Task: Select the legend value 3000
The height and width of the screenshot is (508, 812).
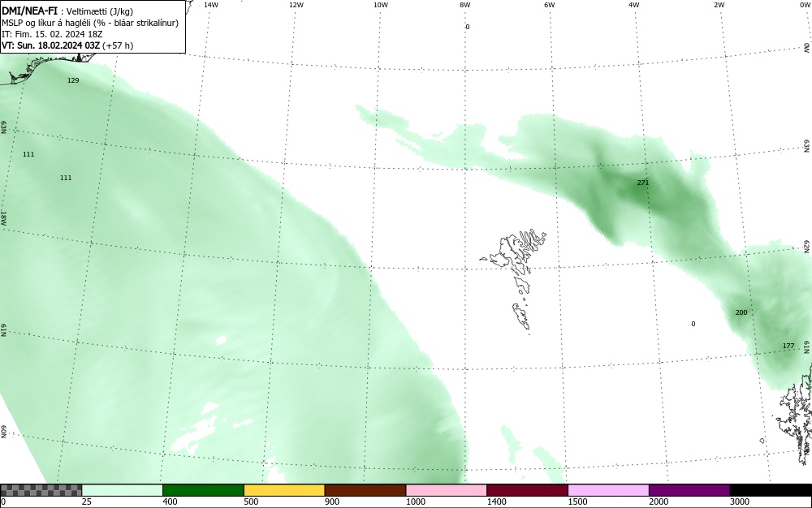Action: point(740,502)
